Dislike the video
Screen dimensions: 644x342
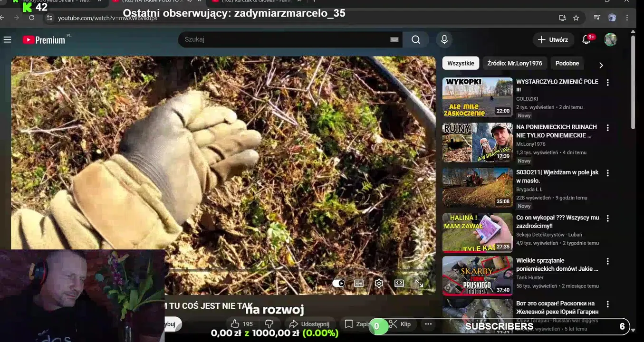click(269, 324)
